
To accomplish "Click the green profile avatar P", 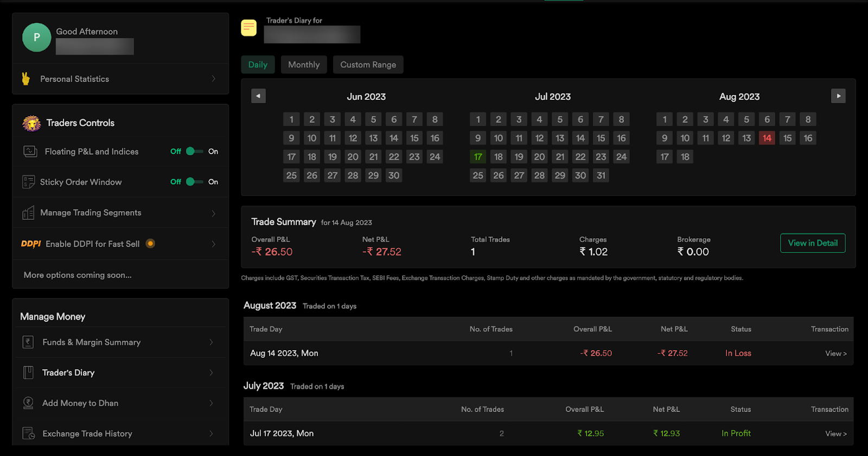I will click(37, 37).
